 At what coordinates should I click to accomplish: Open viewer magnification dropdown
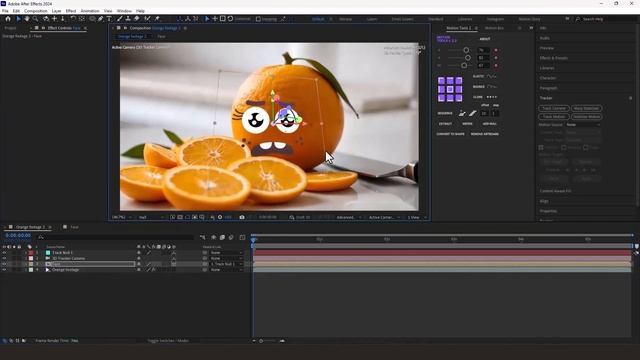[x=122, y=217]
